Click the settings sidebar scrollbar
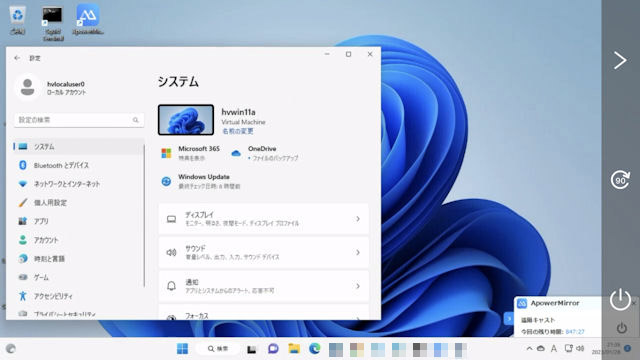Viewport: 640px width, 360px height. (144, 216)
